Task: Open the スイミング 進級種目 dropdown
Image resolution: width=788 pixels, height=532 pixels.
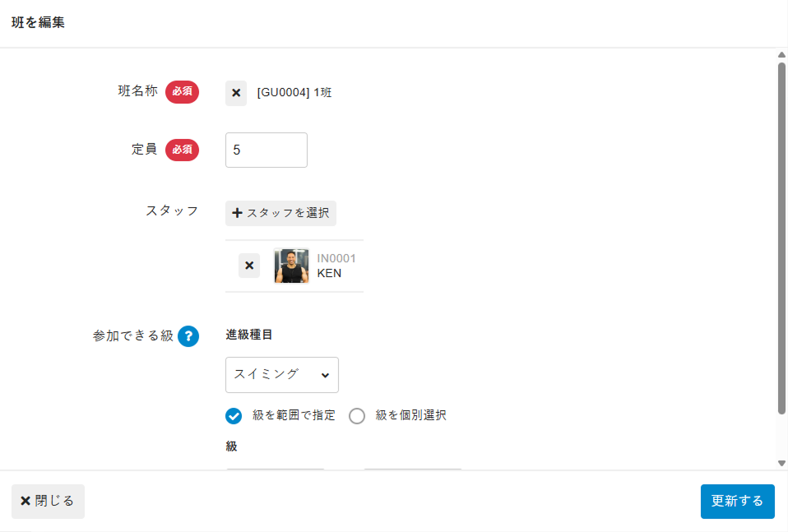Action: (281, 375)
